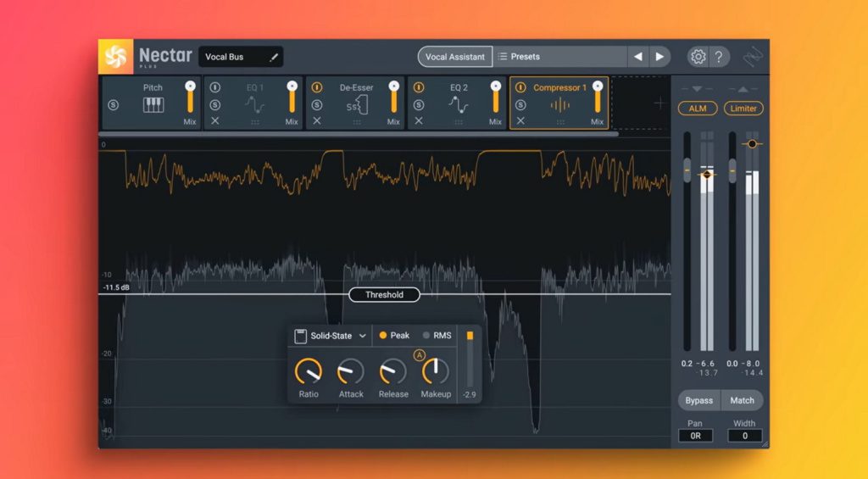Select Peak detection mode
Image resolution: width=868 pixels, height=479 pixels.
pyautogui.click(x=394, y=336)
